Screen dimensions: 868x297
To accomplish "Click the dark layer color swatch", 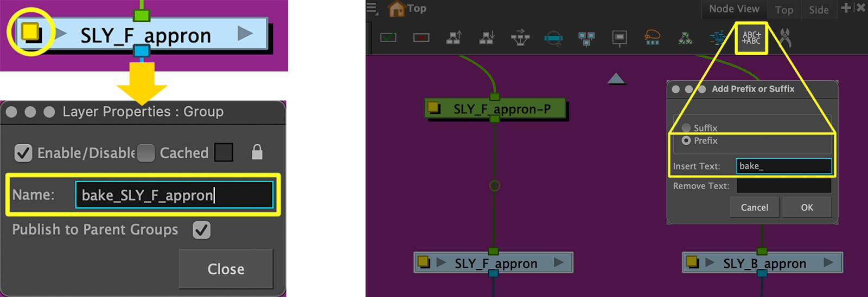I will point(224,153).
